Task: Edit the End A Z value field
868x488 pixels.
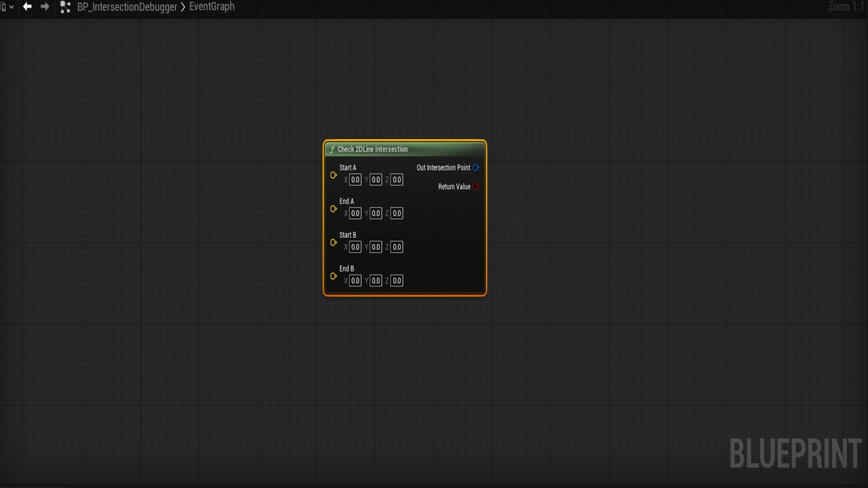Action: click(x=397, y=213)
